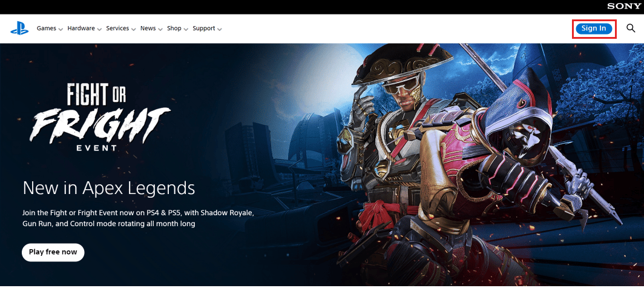
Task: Open the Games menu
Action: click(47, 28)
